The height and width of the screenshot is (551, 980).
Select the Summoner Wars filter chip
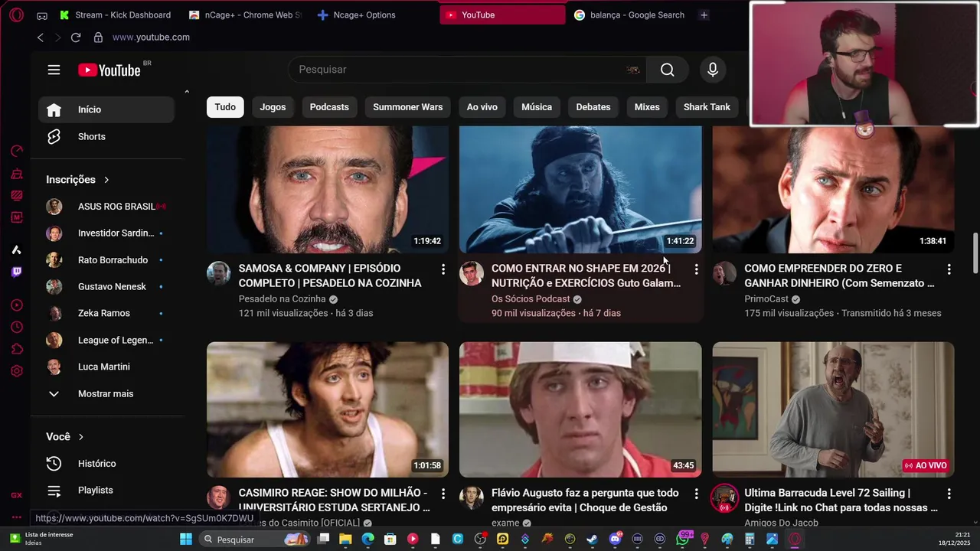(408, 107)
